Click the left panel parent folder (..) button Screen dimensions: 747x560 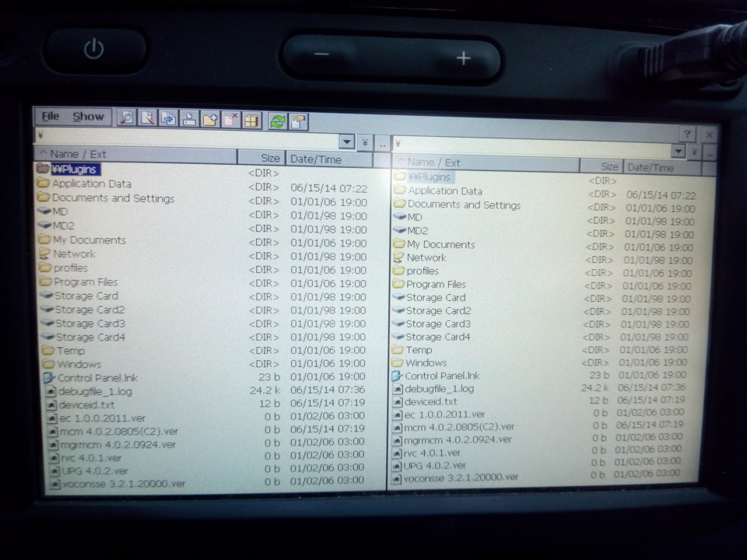[x=383, y=144]
